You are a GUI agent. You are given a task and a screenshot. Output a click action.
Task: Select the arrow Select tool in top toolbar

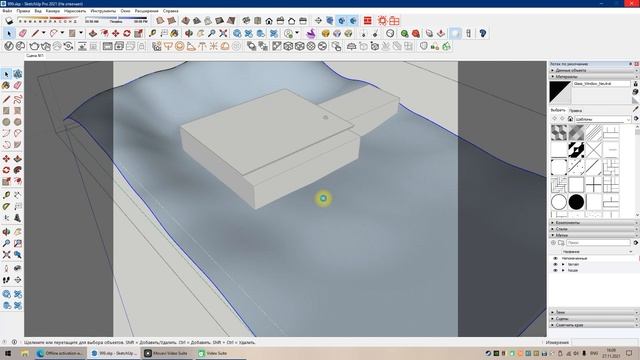click(9, 33)
